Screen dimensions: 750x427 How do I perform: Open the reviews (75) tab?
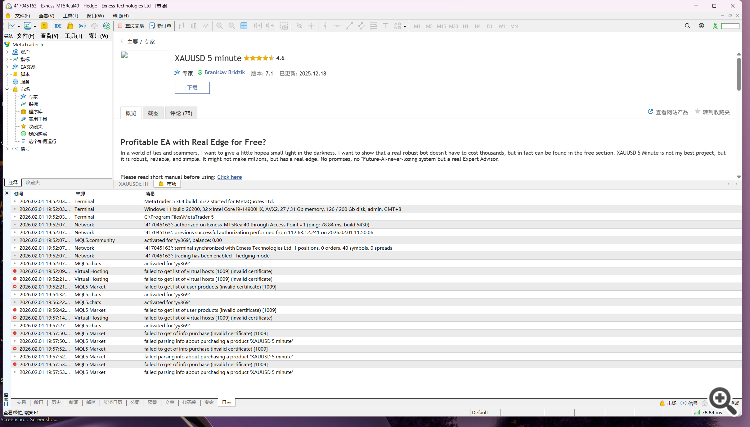pos(181,113)
